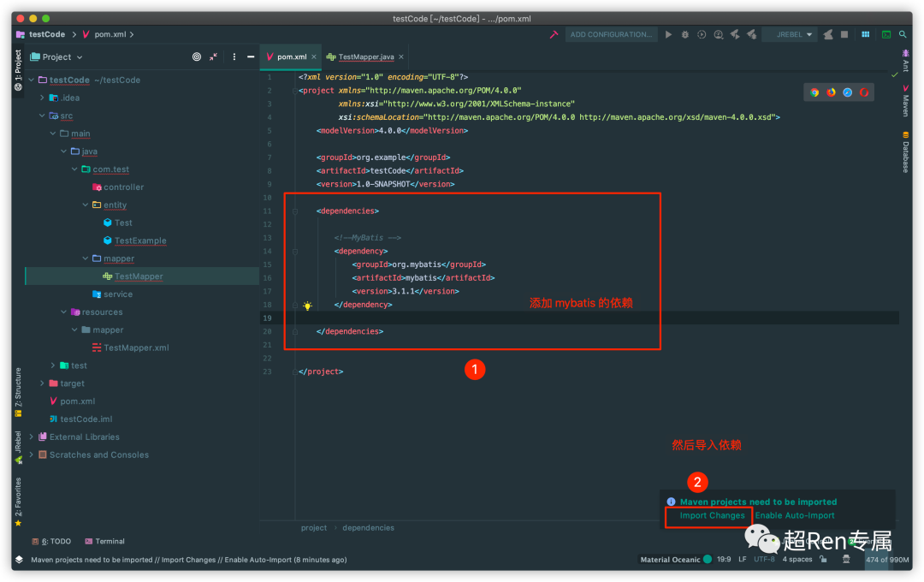Open pom.xml in Firefox browser icon

pos(831,92)
